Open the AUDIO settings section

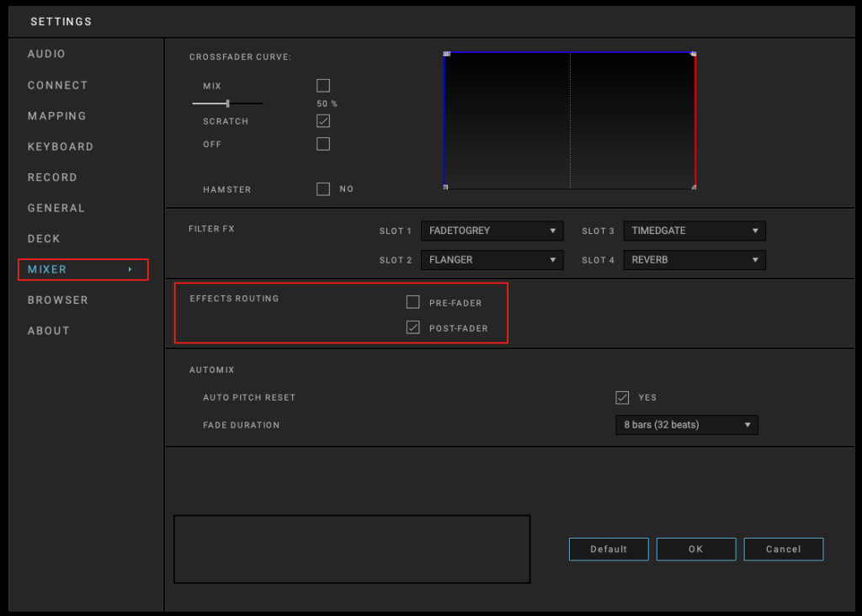coord(46,54)
